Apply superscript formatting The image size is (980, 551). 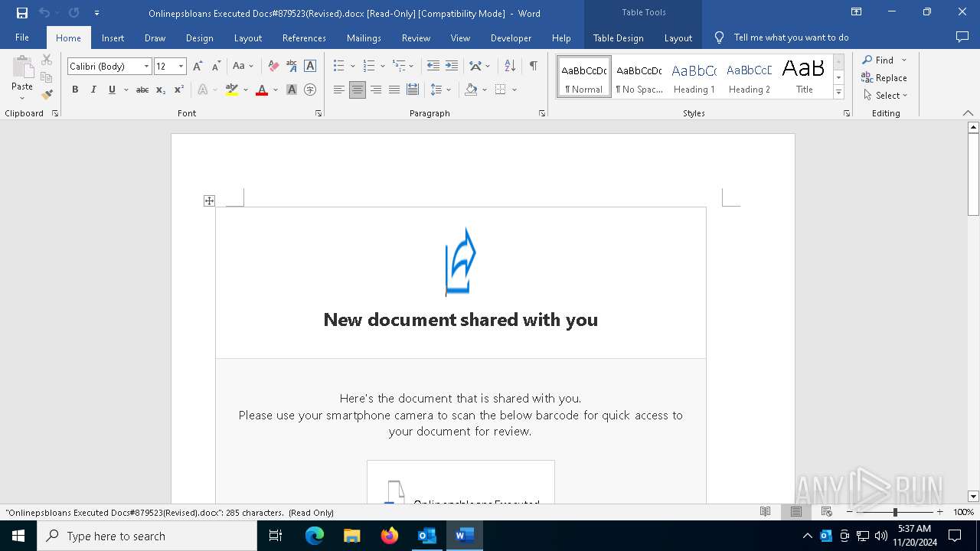[x=179, y=90]
